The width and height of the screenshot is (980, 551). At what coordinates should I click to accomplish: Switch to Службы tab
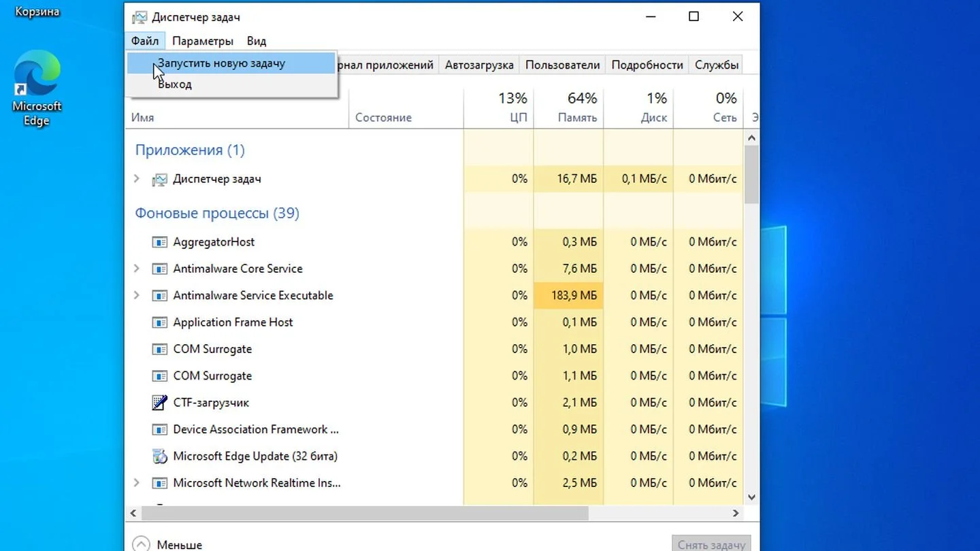pyautogui.click(x=717, y=65)
